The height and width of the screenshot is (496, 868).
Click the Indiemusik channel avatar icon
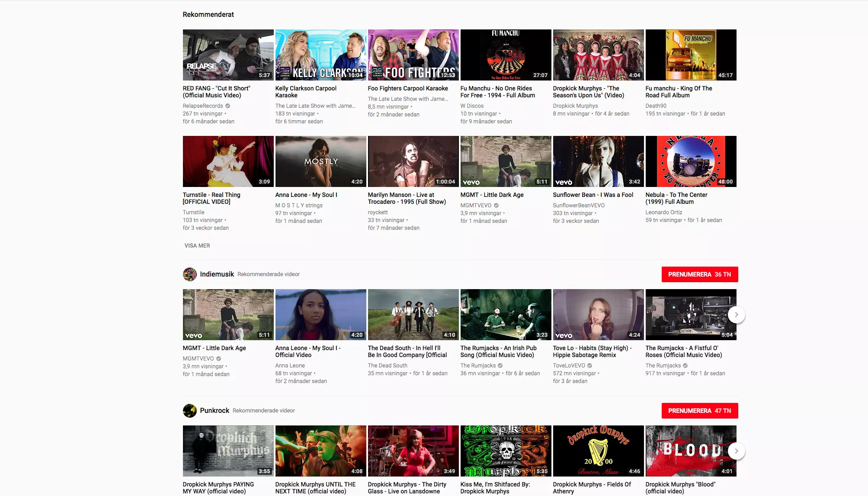(x=189, y=274)
